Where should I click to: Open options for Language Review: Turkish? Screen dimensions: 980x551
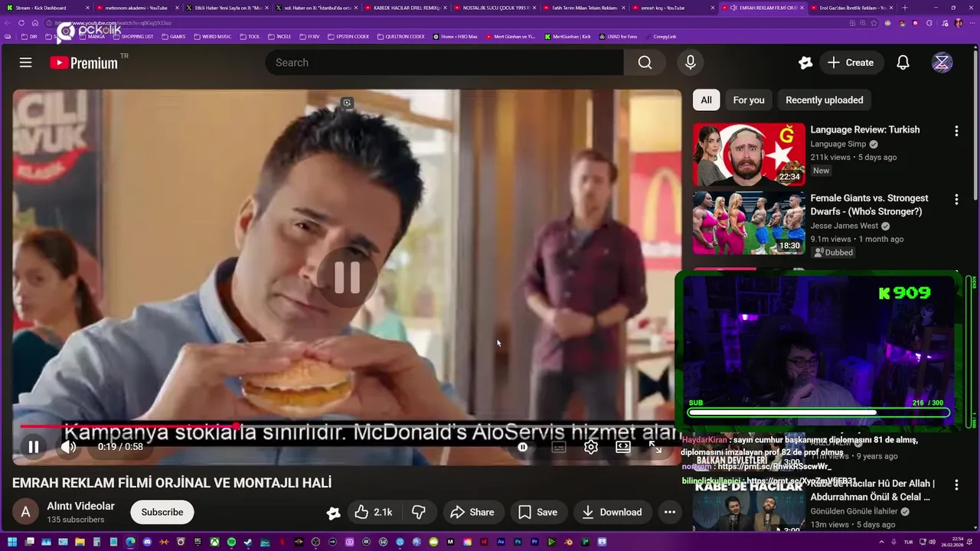955,131
